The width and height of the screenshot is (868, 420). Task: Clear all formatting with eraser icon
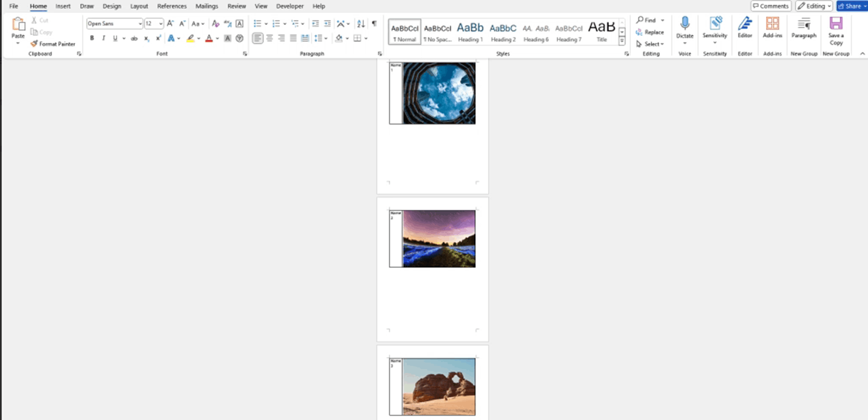[215, 23]
